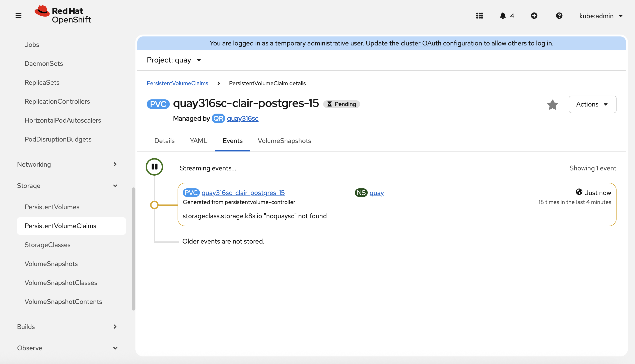The height and width of the screenshot is (364, 635).
Task: Open the Project quay selector
Action: coord(174,60)
